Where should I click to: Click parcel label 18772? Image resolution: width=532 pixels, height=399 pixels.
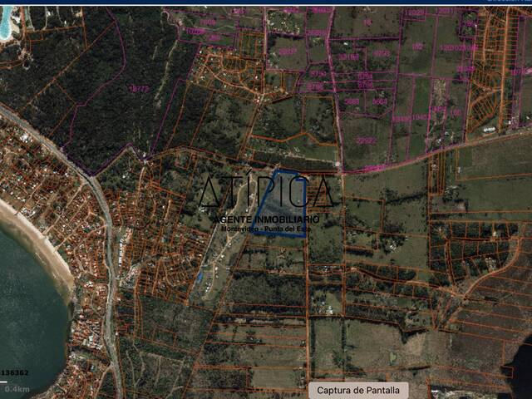[x=139, y=87]
